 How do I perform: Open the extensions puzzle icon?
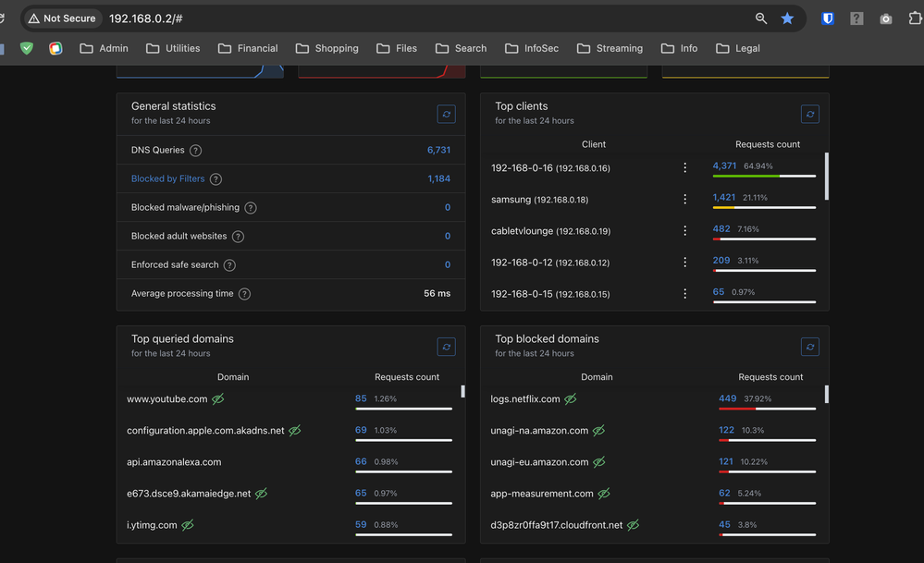(915, 18)
